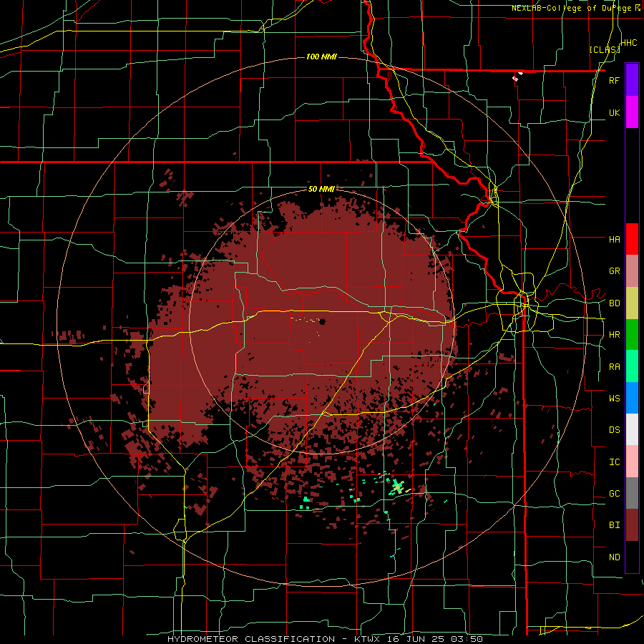
Task: Click the purple RF color swatch in the legend
Action: (x=632, y=79)
